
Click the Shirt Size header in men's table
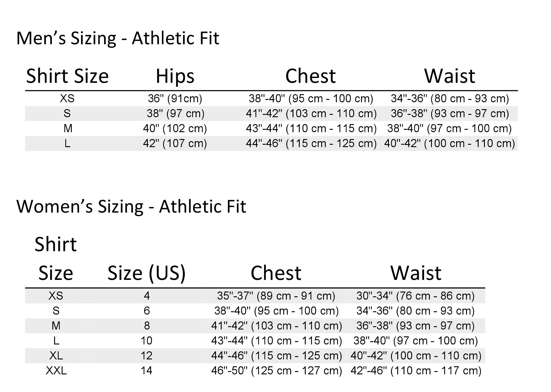(x=67, y=76)
